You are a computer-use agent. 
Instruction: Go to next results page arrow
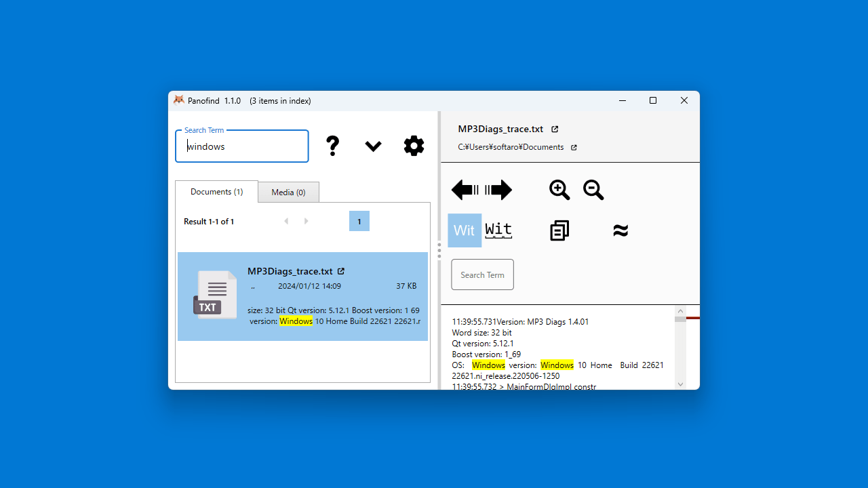[307, 221]
